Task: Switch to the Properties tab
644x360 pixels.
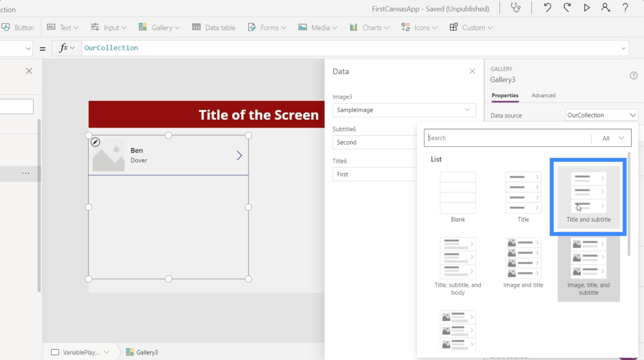Action: (505, 95)
